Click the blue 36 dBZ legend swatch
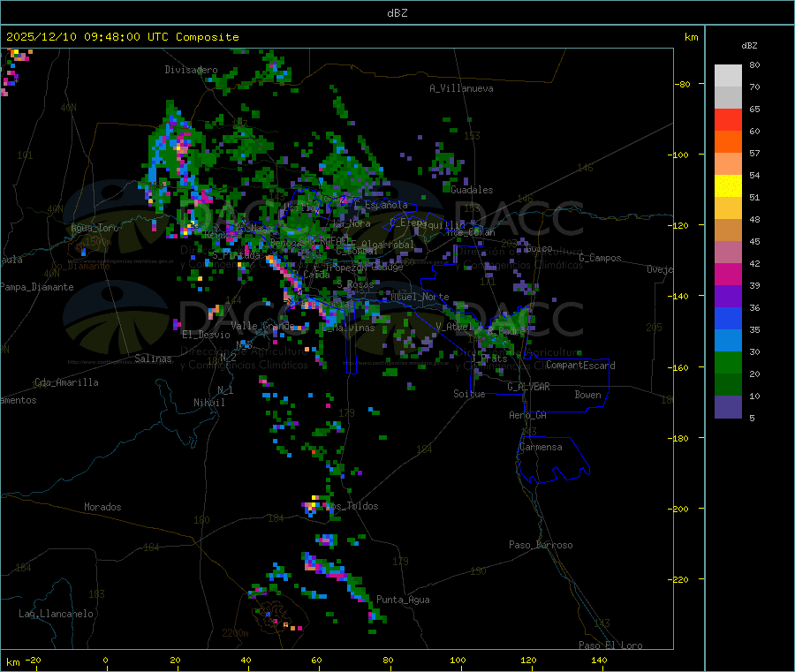The height and width of the screenshot is (672, 795). pyautogui.click(x=728, y=318)
